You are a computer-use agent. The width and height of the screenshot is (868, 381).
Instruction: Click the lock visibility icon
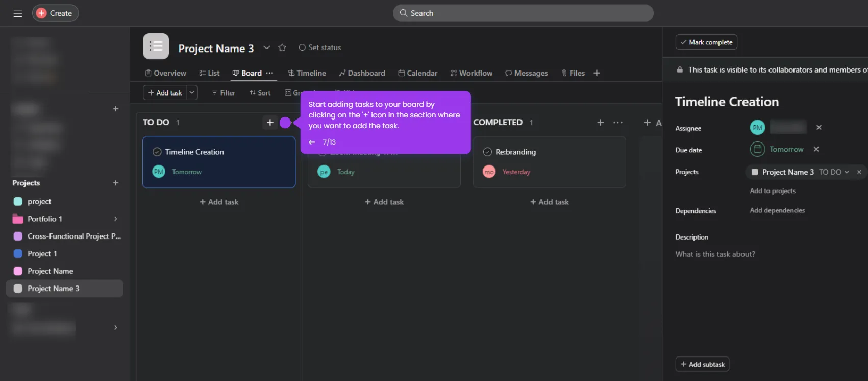coord(680,69)
